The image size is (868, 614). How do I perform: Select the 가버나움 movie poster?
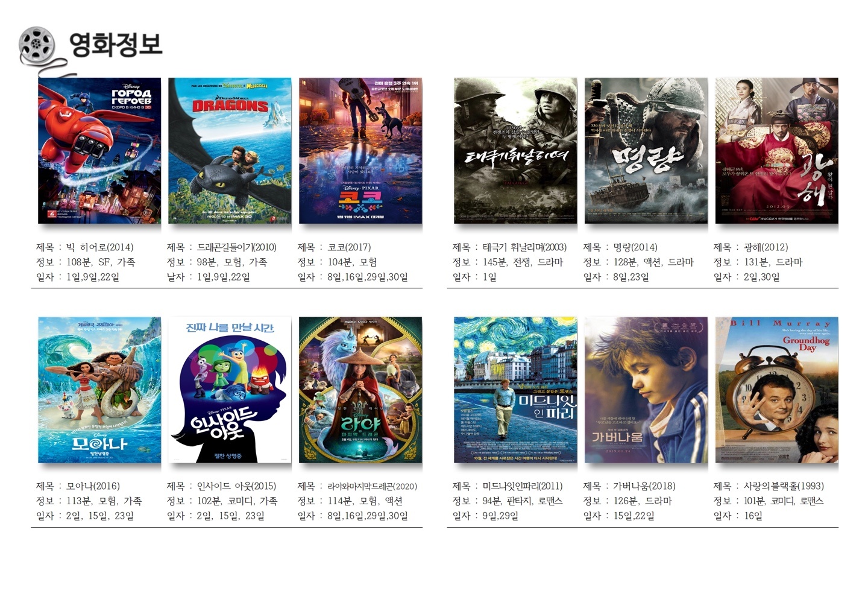click(646, 390)
